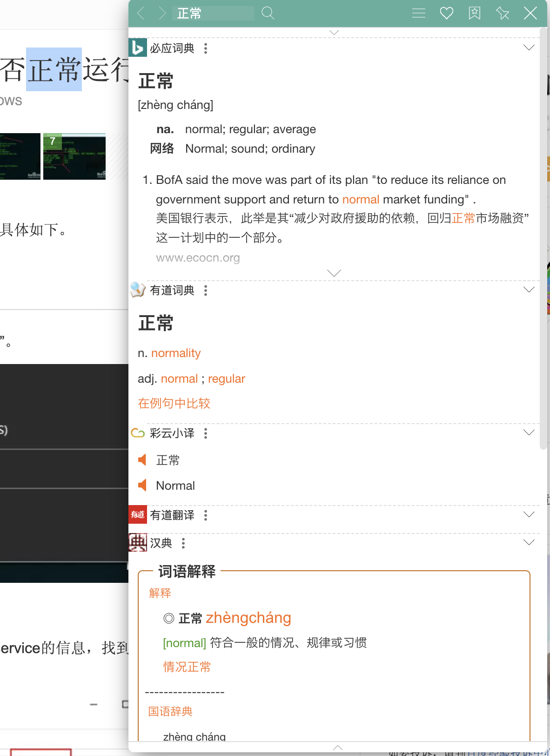Click the search field containing 正常
550x756 pixels.
213,13
